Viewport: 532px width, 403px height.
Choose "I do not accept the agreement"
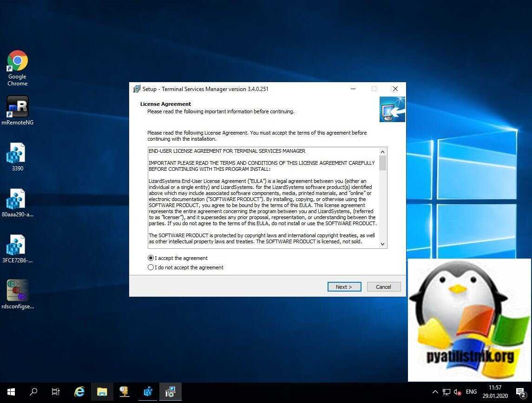[151, 267]
